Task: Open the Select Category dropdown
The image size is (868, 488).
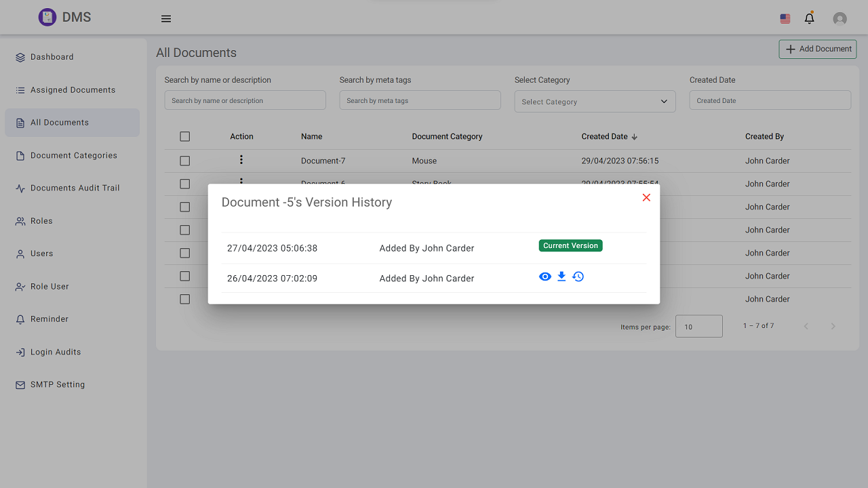Action: click(x=595, y=101)
